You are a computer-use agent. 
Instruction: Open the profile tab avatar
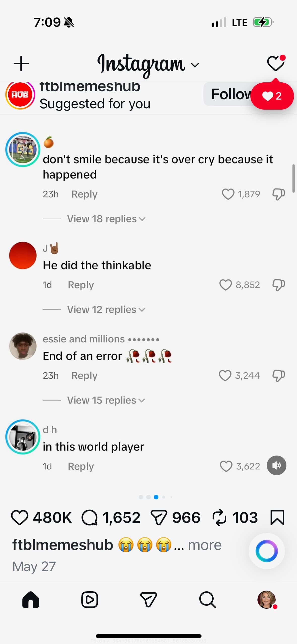pos(267,600)
